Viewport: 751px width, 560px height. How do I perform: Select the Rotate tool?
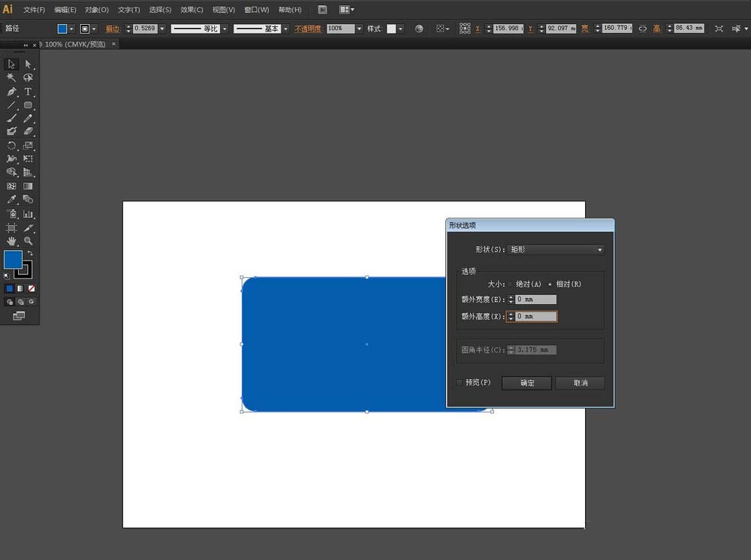[11, 146]
